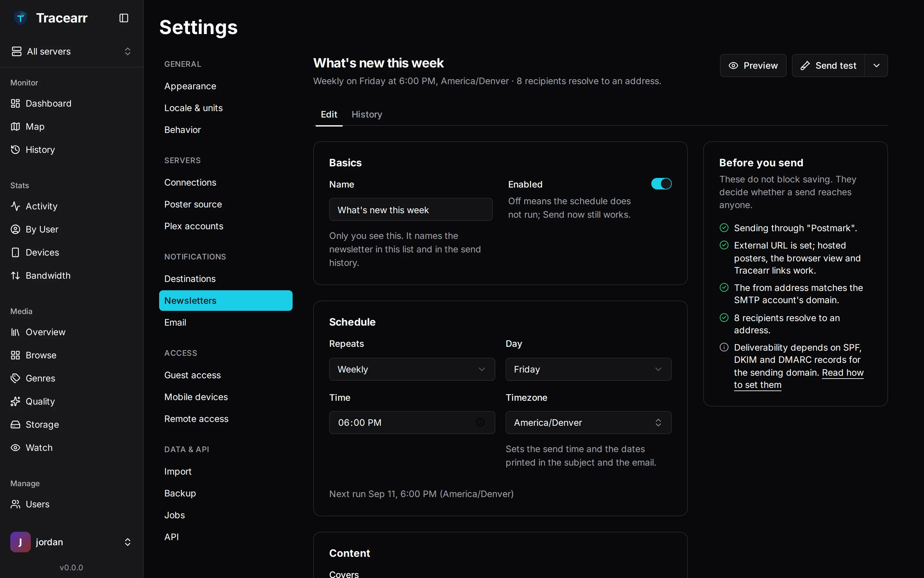Viewport: 924px width, 578px height.
Task: Go to History in the Monitor section
Action: [x=72, y=149]
